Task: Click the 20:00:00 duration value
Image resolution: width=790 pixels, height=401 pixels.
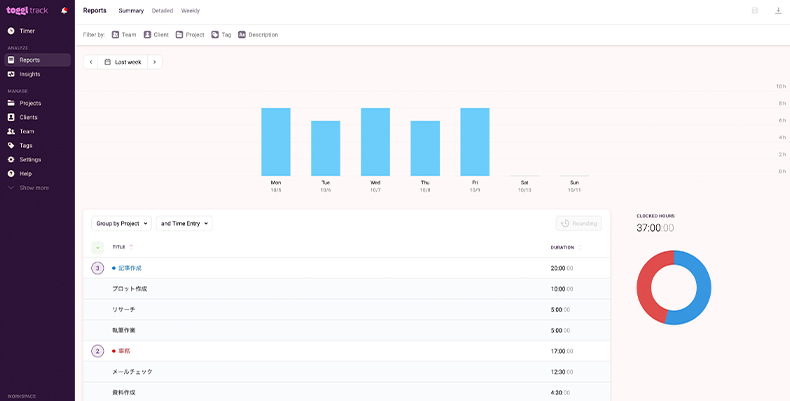Action: coord(562,269)
